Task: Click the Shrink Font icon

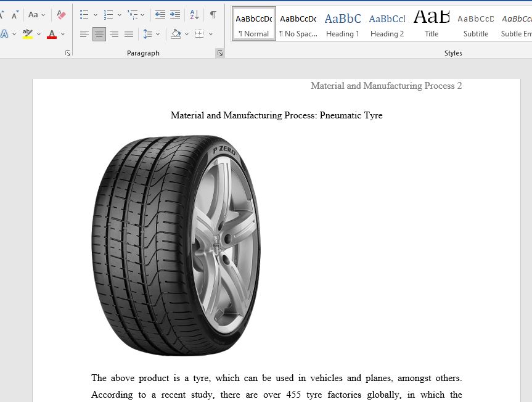Action: coord(15,15)
